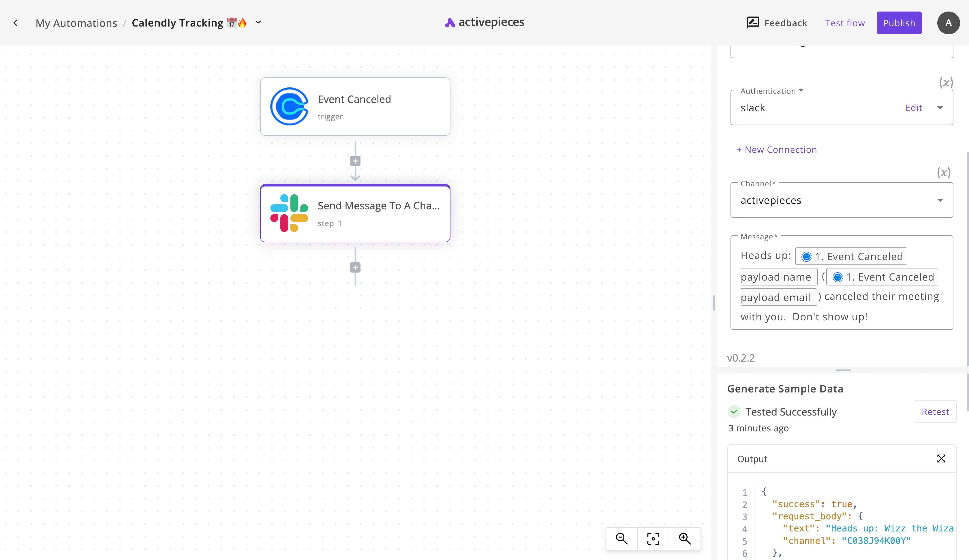Image resolution: width=969 pixels, height=560 pixels.
Task: Publish the flow
Action: 899,23
